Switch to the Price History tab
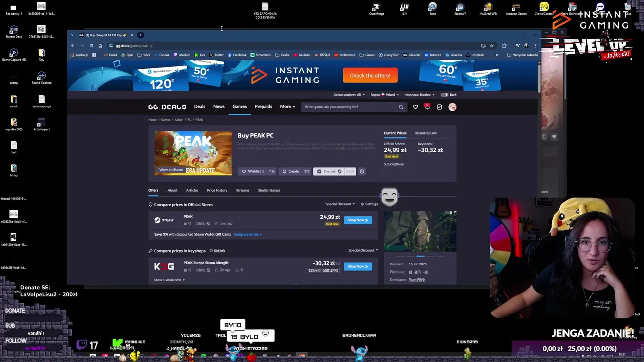The image size is (644, 362). click(217, 190)
